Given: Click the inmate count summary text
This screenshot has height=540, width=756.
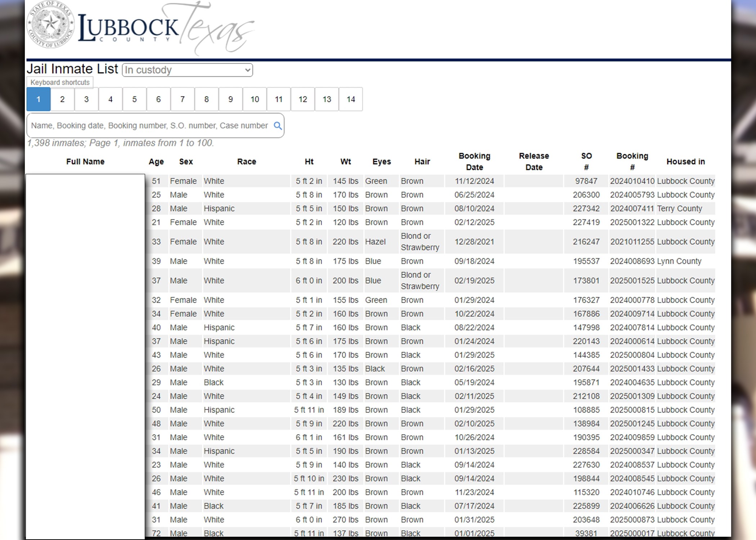Looking at the screenshot, I should 121,143.
